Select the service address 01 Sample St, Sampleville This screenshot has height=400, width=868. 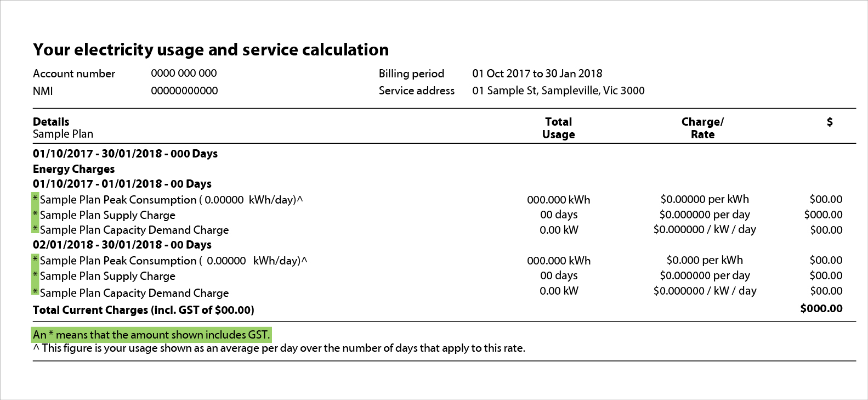click(x=558, y=91)
